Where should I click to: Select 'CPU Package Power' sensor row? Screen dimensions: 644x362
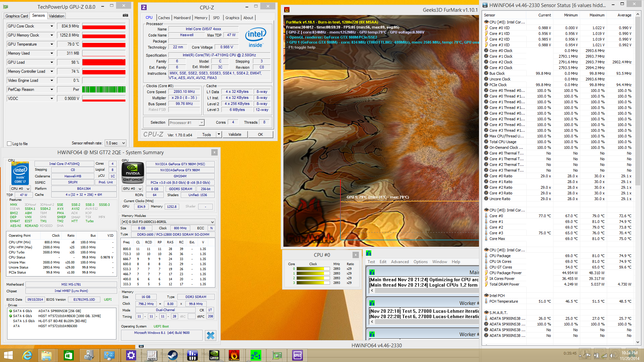tap(558, 273)
